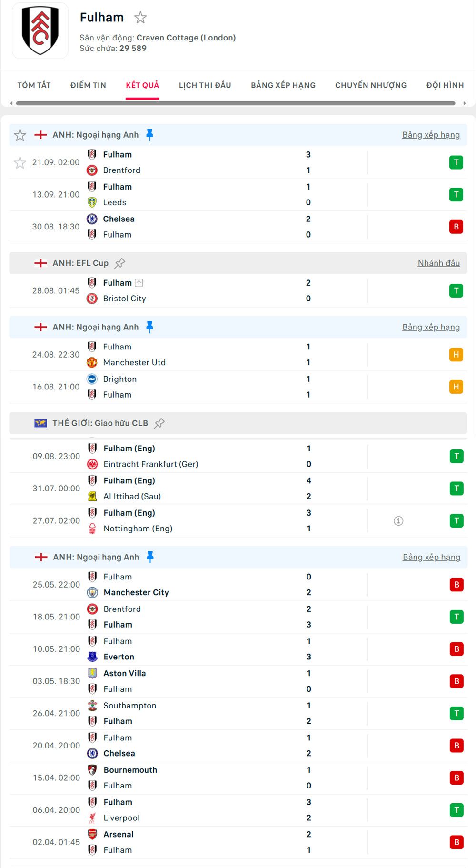
Task: Click red B badge for Chelsea vs Fulham
Action: [x=456, y=227]
